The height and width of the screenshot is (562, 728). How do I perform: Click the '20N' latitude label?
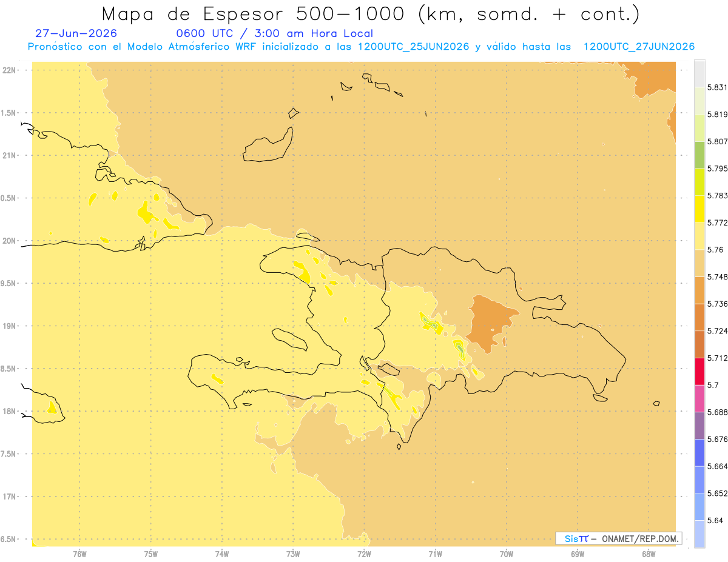click(9, 241)
